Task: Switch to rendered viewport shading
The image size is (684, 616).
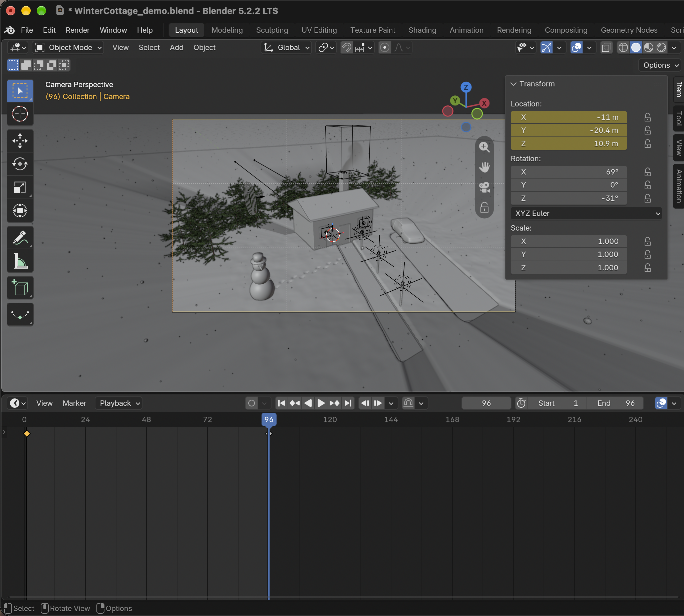Action: tap(661, 48)
